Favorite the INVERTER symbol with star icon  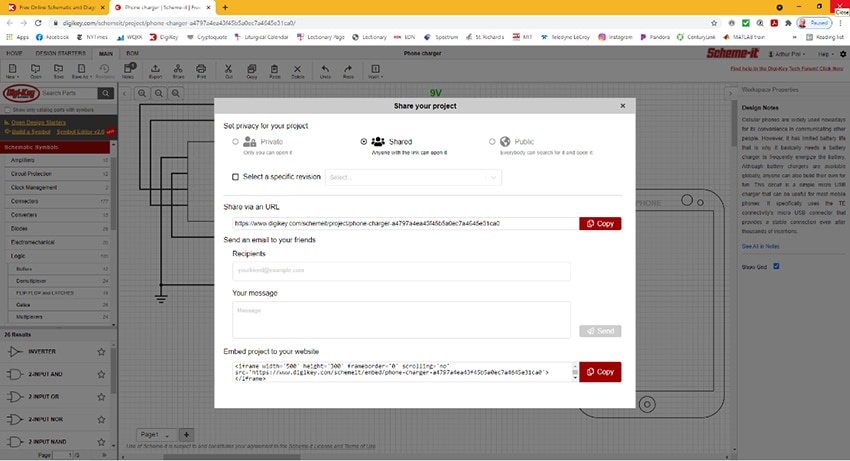[101, 352]
